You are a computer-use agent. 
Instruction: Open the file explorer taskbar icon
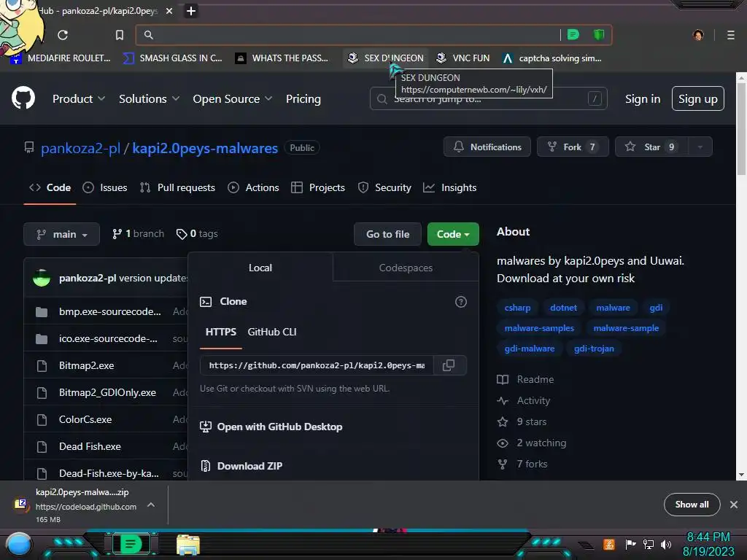pos(188,545)
